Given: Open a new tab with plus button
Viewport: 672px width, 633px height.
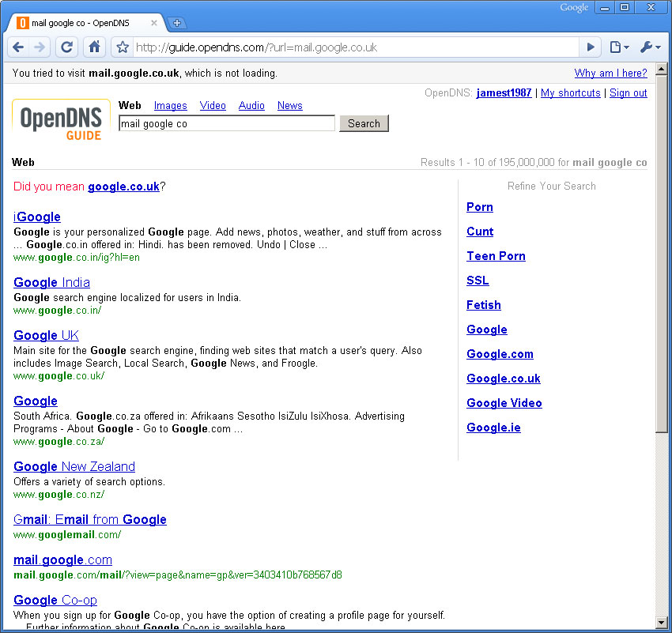Looking at the screenshot, I should click(177, 23).
